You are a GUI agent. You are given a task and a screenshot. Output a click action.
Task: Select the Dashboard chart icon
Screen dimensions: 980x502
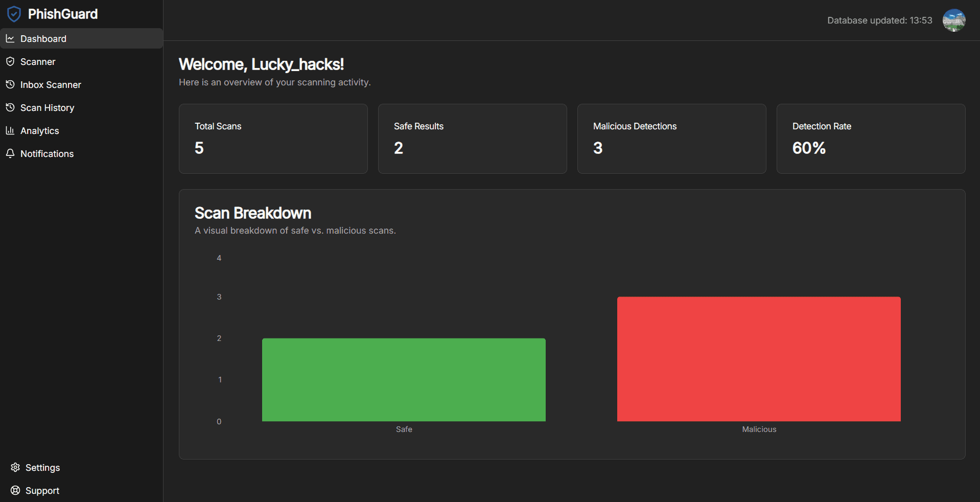tap(11, 38)
